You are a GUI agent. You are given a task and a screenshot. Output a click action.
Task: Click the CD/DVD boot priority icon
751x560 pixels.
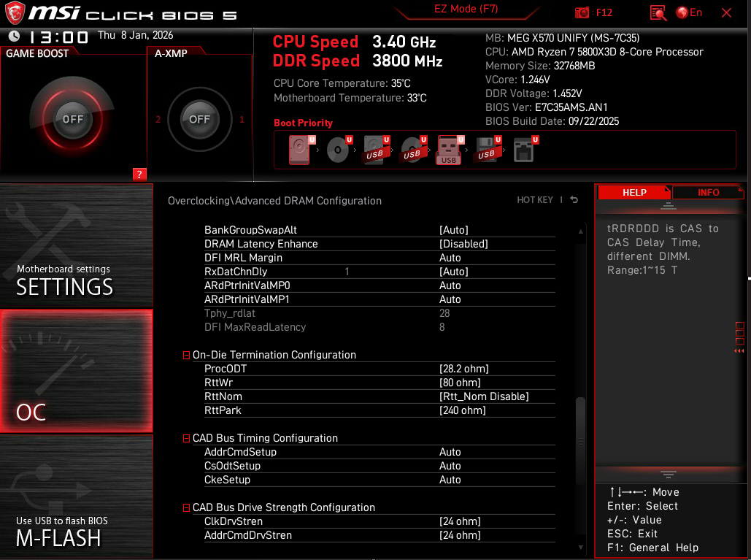(338, 150)
